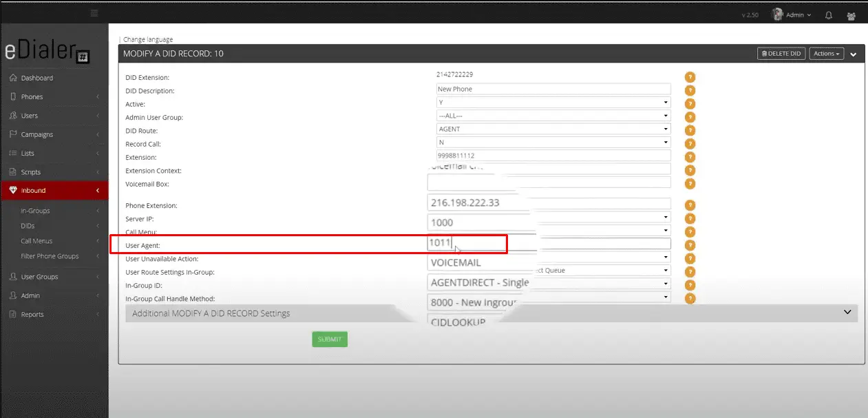Click the Lists icon in sidebar
Image resolution: width=868 pixels, height=418 pixels.
[x=13, y=153]
